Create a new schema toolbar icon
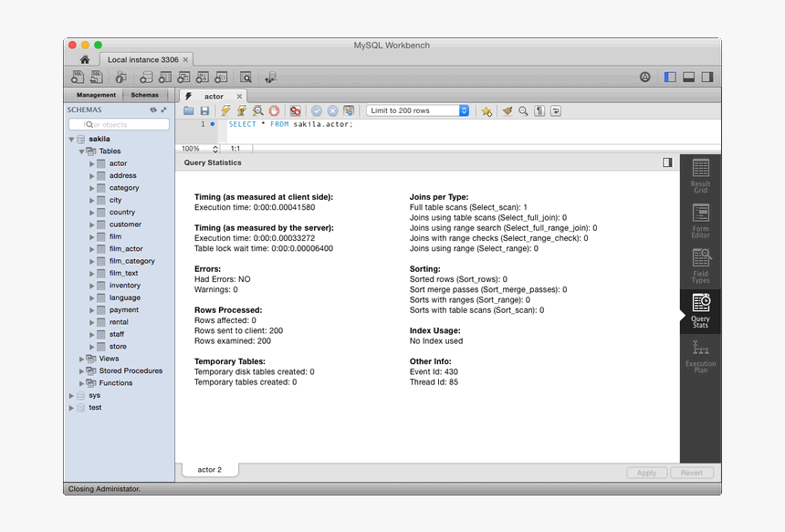This screenshot has width=785, height=532. [x=146, y=77]
